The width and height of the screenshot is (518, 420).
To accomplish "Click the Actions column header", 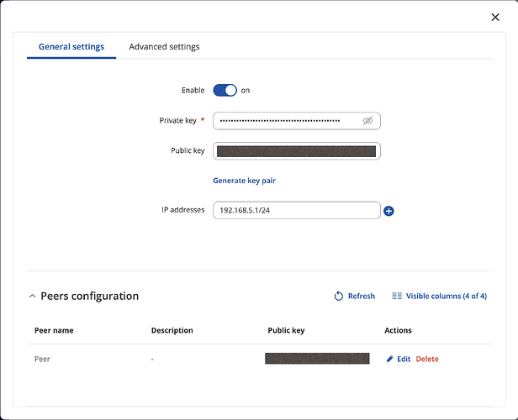I will [398, 330].
